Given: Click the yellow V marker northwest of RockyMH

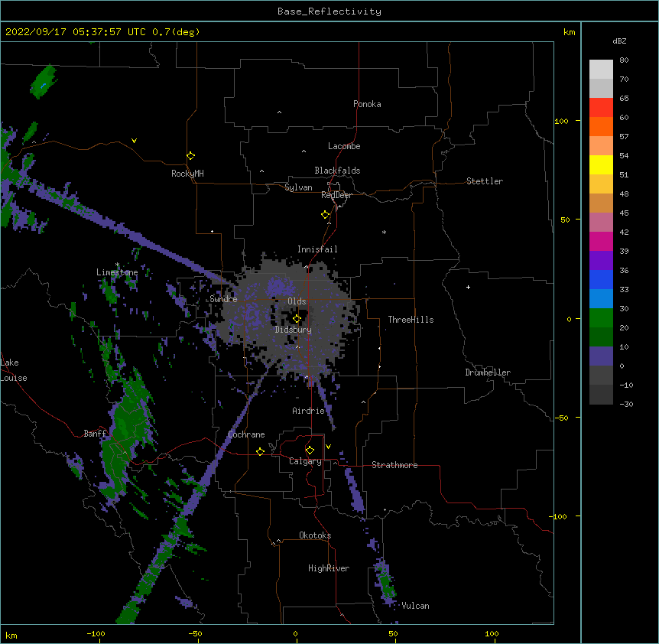Looking at the screenshot, I should pos(134,141).
